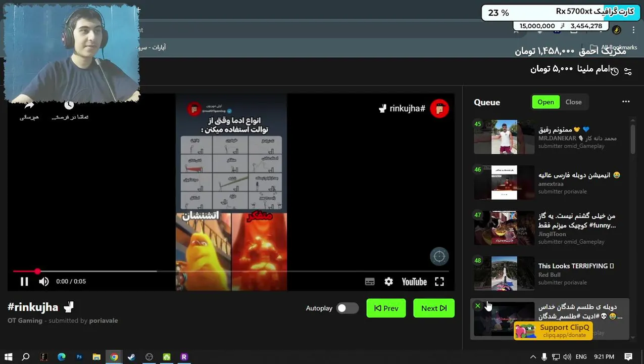Click the 'ممنونم رفیق' clip title
644x364 pixels.
coord(564,129)
